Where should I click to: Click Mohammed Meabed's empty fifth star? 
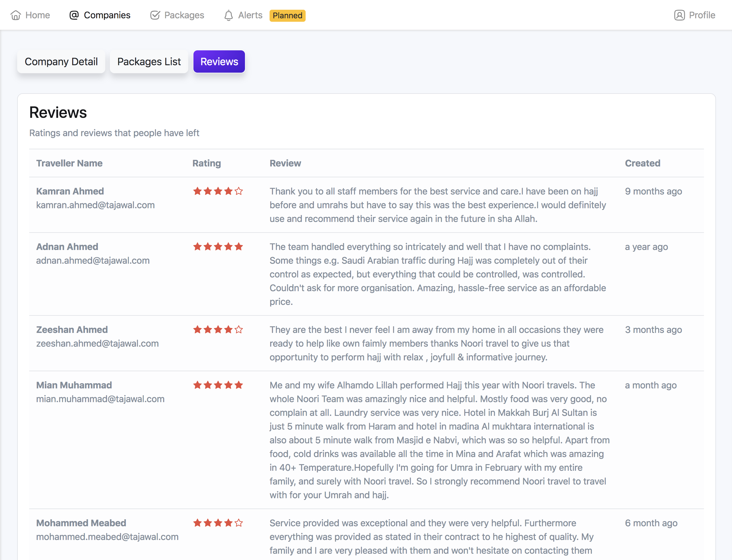(239, 523)
